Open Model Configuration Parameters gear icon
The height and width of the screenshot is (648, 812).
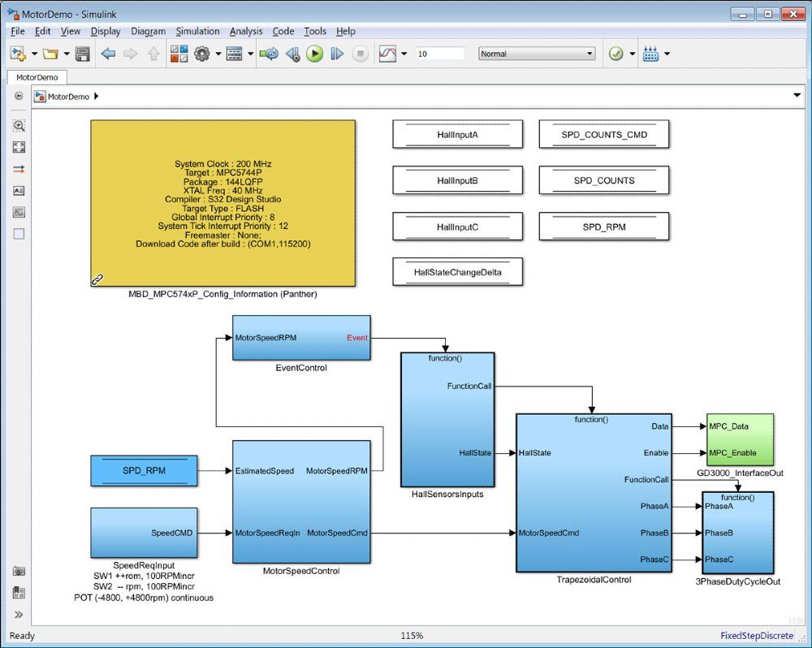click(201, 54)
